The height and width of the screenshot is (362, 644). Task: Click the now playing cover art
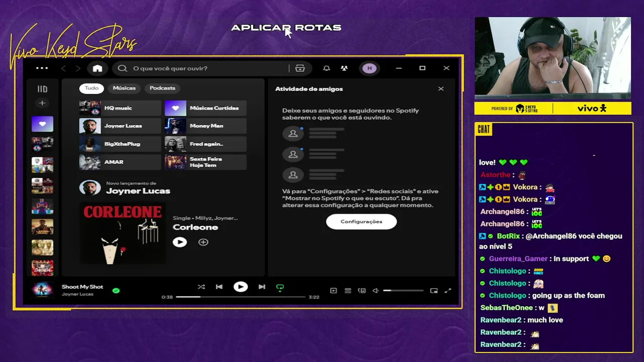pos(42,290)
